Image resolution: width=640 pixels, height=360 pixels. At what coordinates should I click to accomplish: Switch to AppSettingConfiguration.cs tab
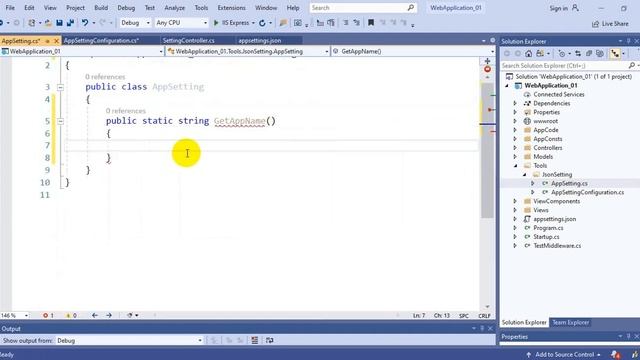tap(102, 40)
